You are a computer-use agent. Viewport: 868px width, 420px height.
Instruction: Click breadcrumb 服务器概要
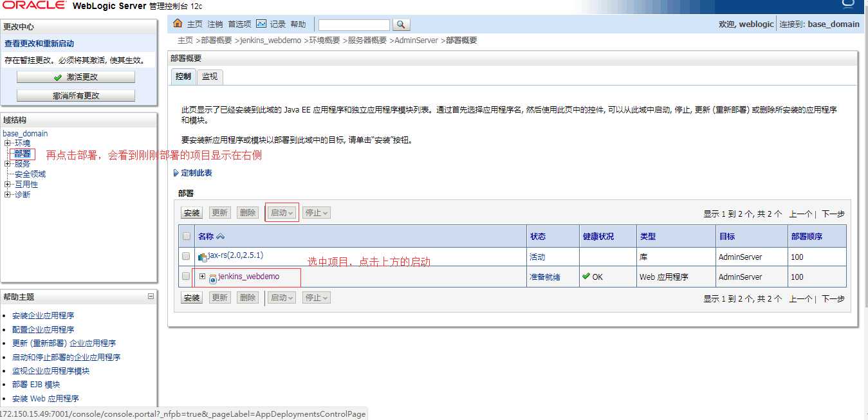click(367, 40)
